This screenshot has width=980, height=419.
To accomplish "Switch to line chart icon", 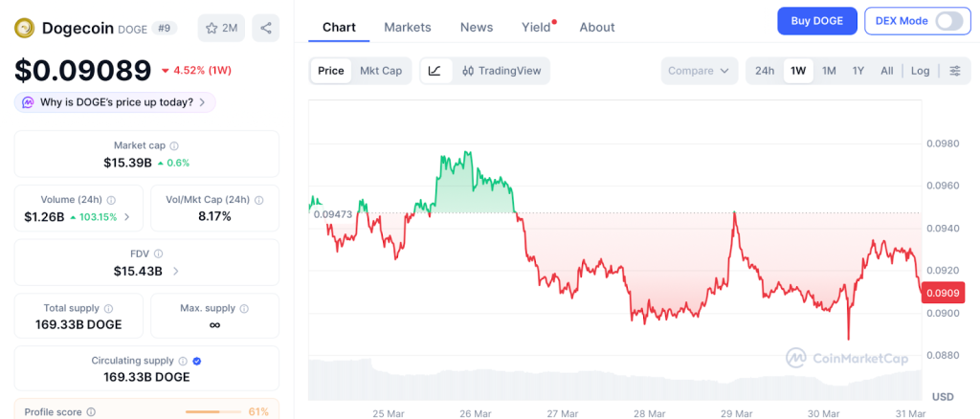I will 434,71.
